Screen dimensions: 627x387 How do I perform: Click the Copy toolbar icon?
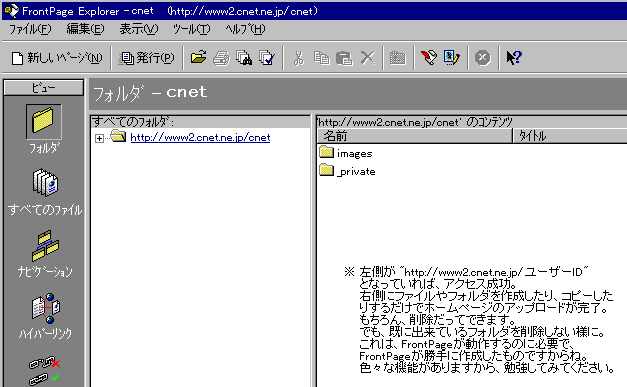(x=321, y=58)
